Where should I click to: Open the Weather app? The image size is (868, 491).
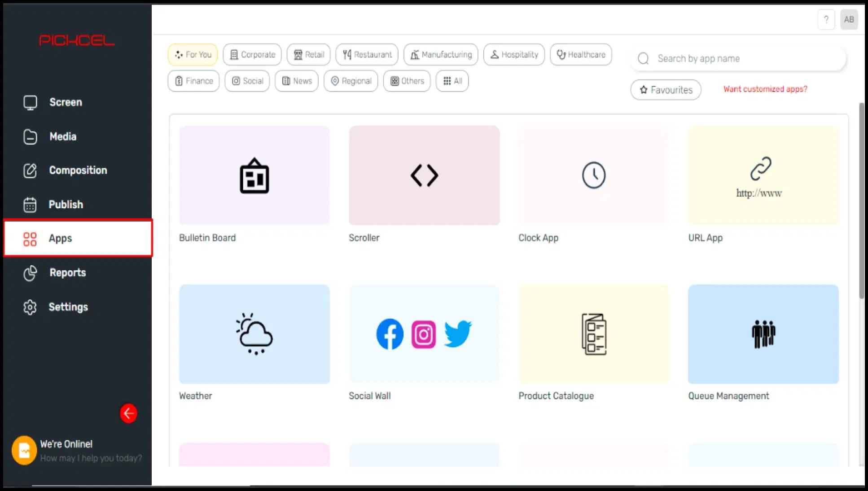pyautogui.click(x=254, y=334)
